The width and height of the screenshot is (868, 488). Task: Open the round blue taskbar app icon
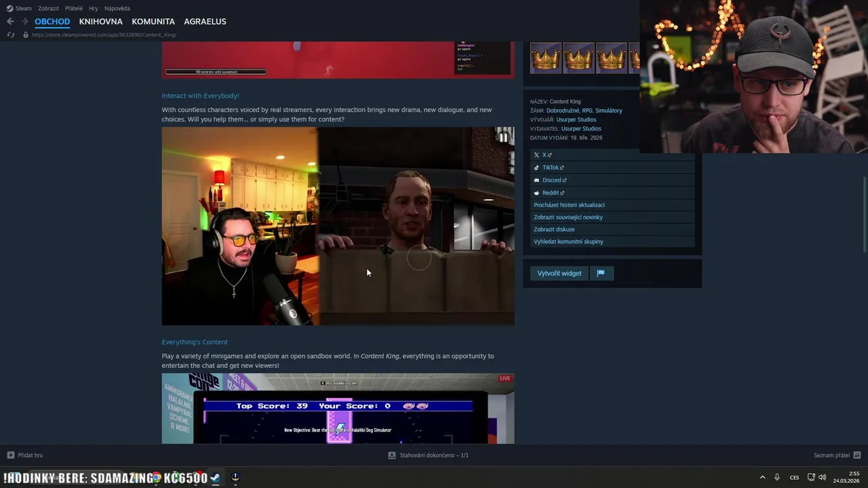click(235, 477)
